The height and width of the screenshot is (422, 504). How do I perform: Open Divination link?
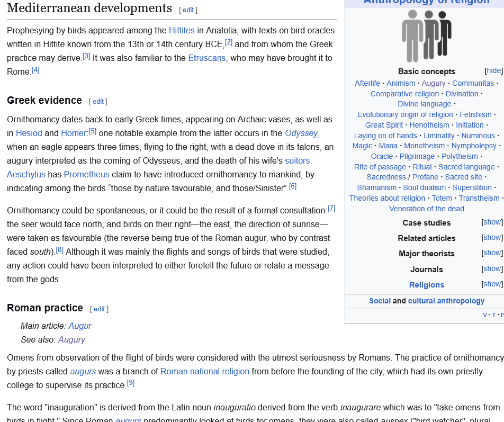coord(462,94)
